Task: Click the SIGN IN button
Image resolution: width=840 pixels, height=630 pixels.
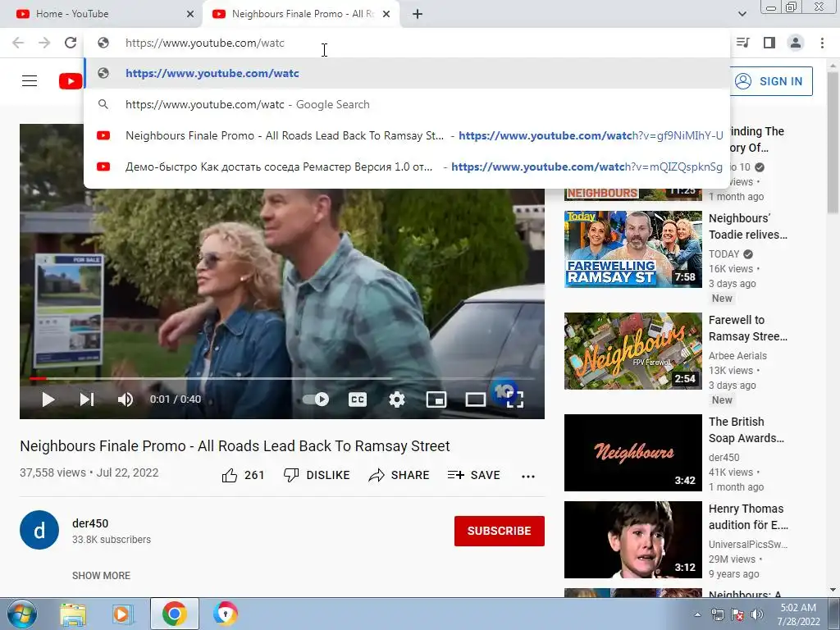Action: click(x=771, y=81)
